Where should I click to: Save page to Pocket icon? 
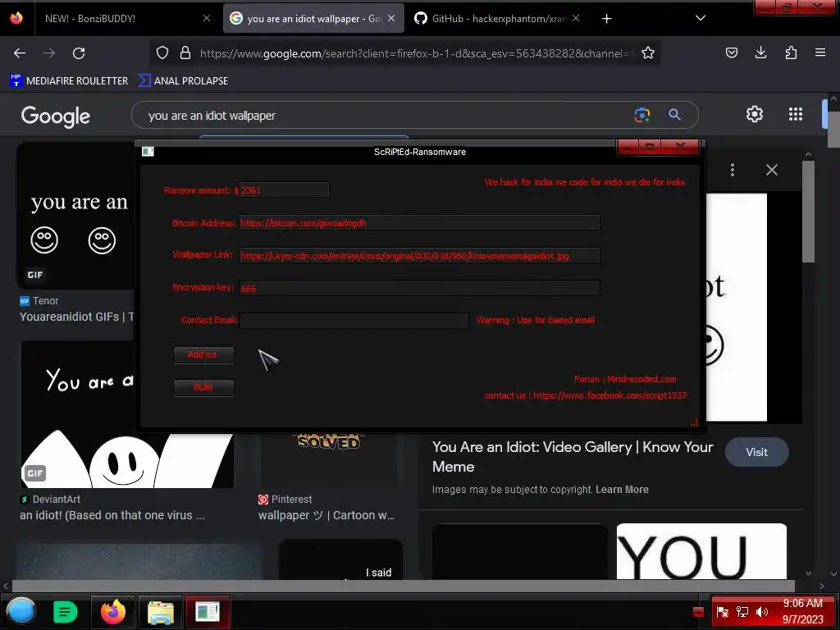731,52
